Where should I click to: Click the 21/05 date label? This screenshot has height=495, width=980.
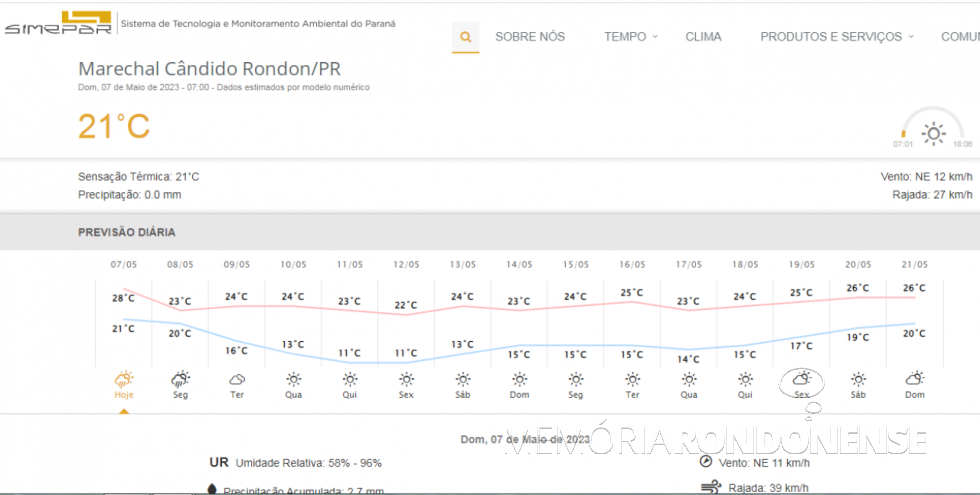coord(914,264)
